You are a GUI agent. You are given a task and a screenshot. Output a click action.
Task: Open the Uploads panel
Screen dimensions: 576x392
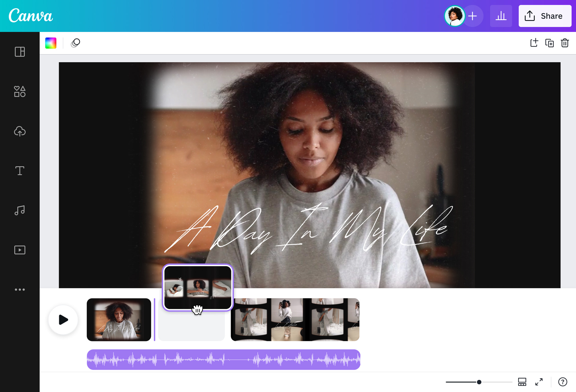point(20,132)
